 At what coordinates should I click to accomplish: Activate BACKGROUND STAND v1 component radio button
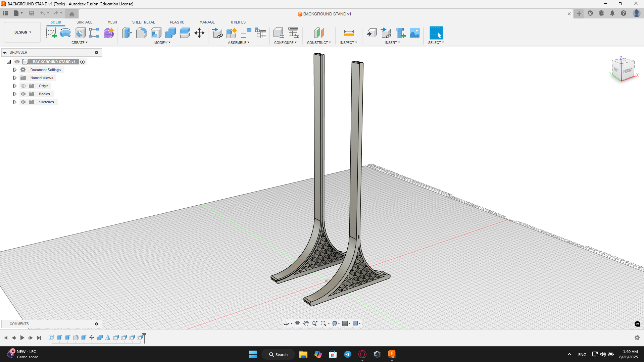(83, 62)
